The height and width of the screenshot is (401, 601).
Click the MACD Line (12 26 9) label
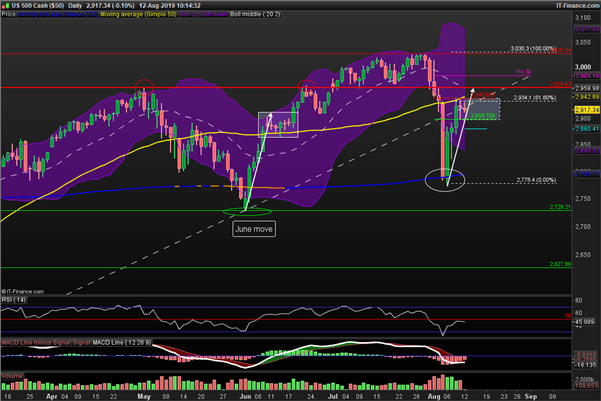tap(122, 342)
